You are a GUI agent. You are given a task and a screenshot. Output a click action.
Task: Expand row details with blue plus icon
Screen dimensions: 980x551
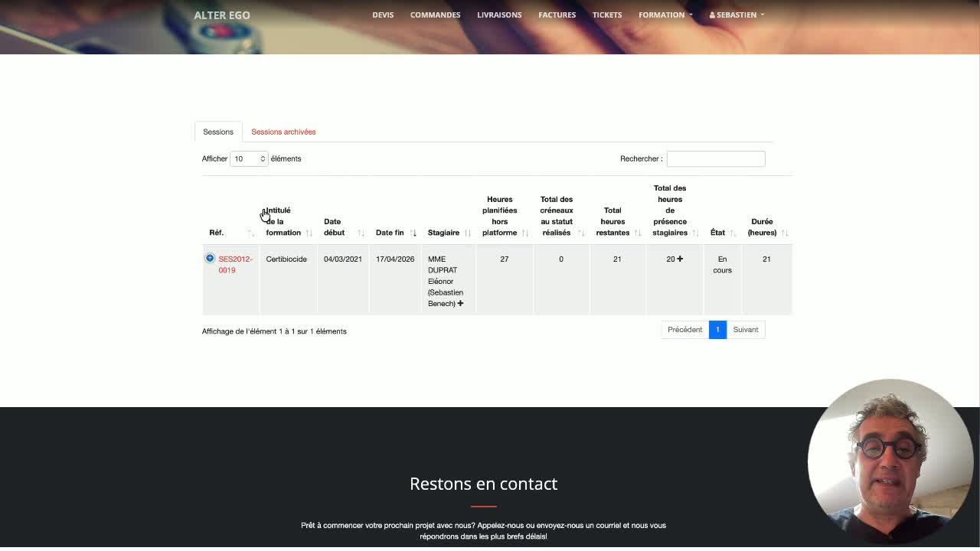click(210, 259)
